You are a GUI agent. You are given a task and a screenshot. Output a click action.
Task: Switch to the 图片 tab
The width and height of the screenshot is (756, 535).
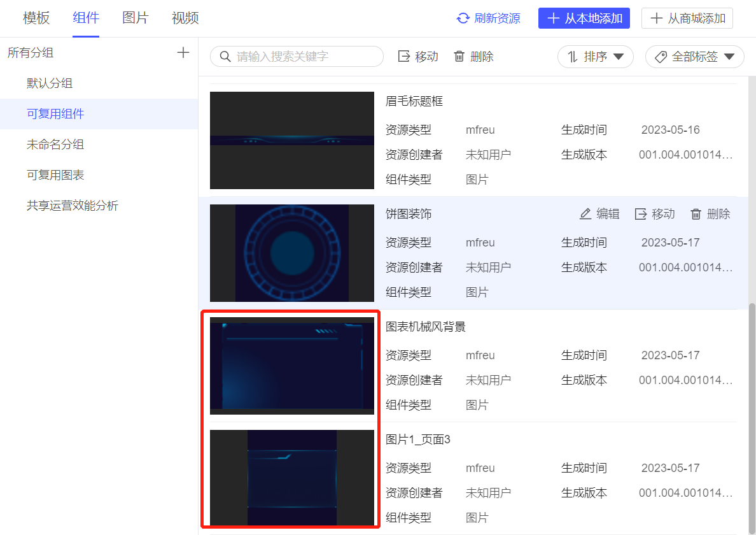point(136,18)
